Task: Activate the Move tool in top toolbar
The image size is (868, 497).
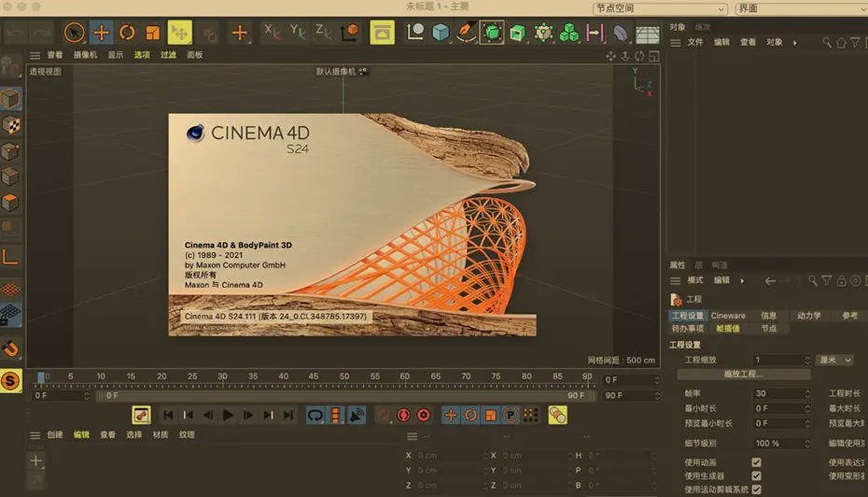Action: tap(102, 33)
